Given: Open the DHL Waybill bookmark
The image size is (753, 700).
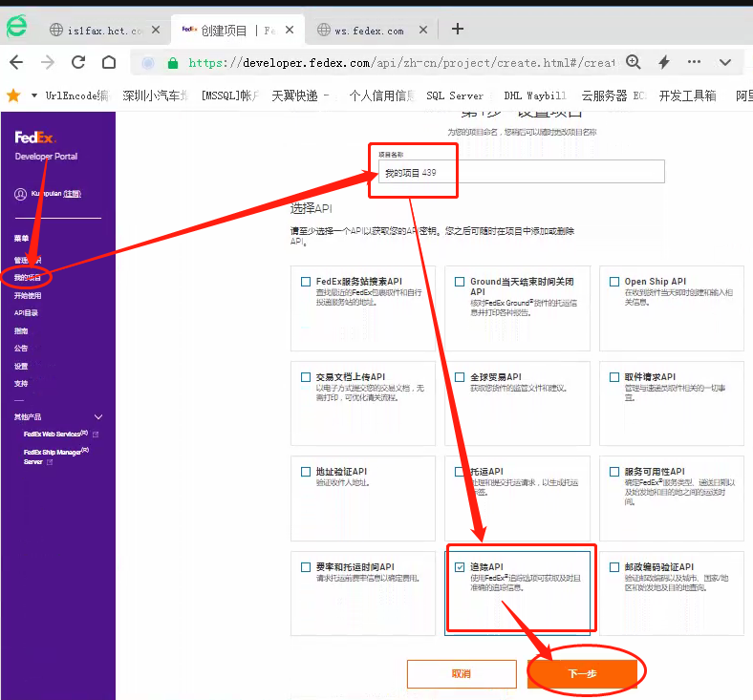Looking at the screenshot, I should click(x=535, y=95).
